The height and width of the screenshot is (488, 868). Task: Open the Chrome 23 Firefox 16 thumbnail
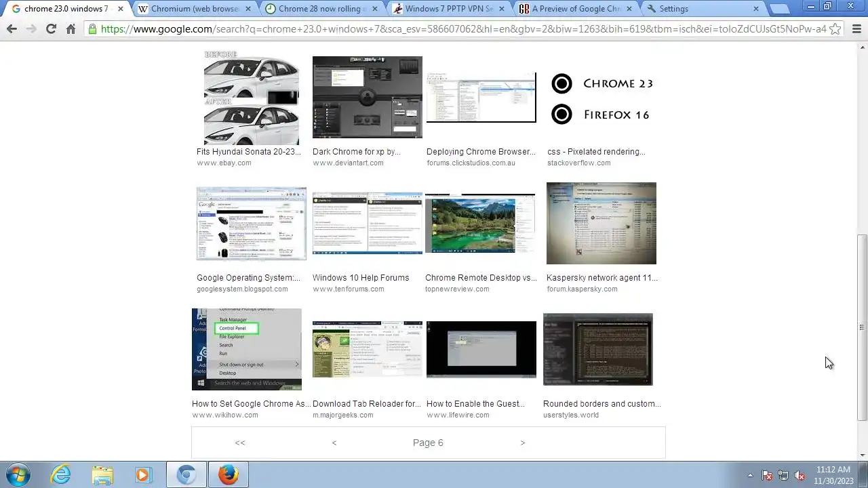pos(601,98)
